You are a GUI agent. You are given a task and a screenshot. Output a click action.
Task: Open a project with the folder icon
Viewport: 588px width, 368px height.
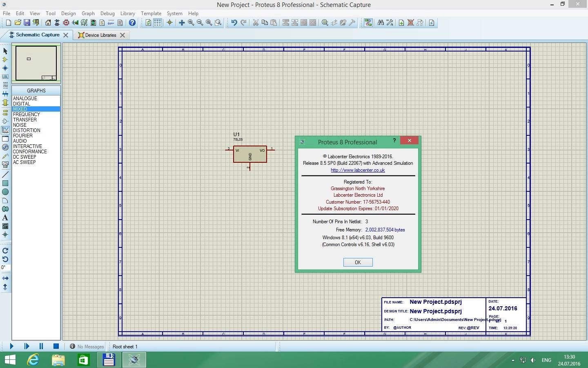(x=18, y=22)
